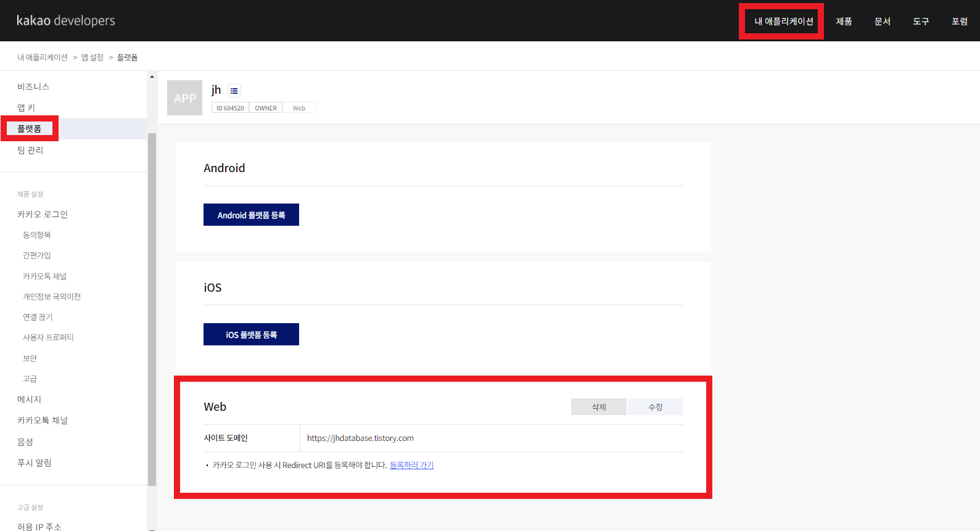Click the Web 삭제 button

(x=599, y=406)
